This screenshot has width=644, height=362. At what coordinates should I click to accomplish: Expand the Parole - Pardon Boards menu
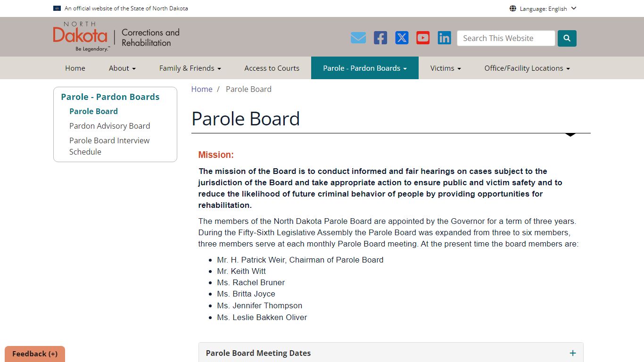[x=365, y=68]
